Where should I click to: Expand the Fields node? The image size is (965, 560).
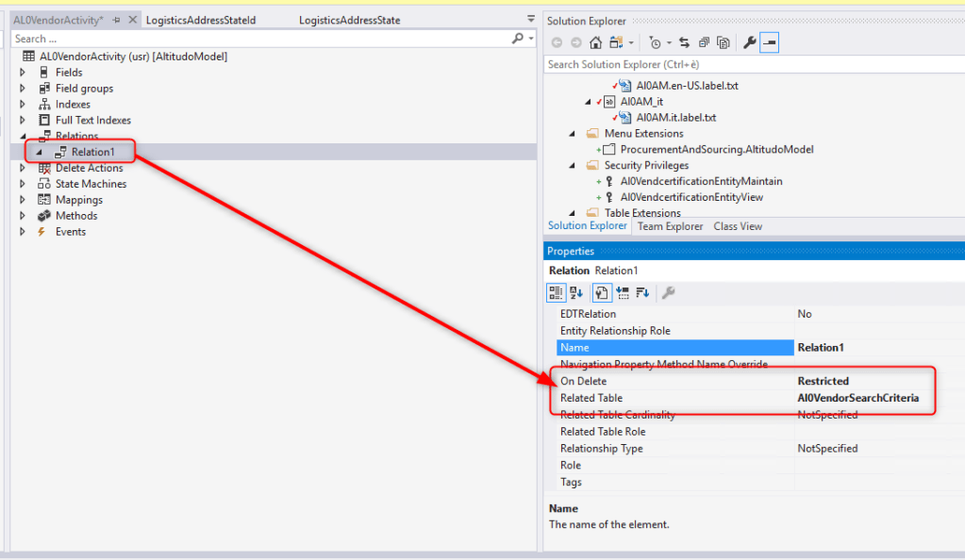pyautogui.click(x=23, y=73)
